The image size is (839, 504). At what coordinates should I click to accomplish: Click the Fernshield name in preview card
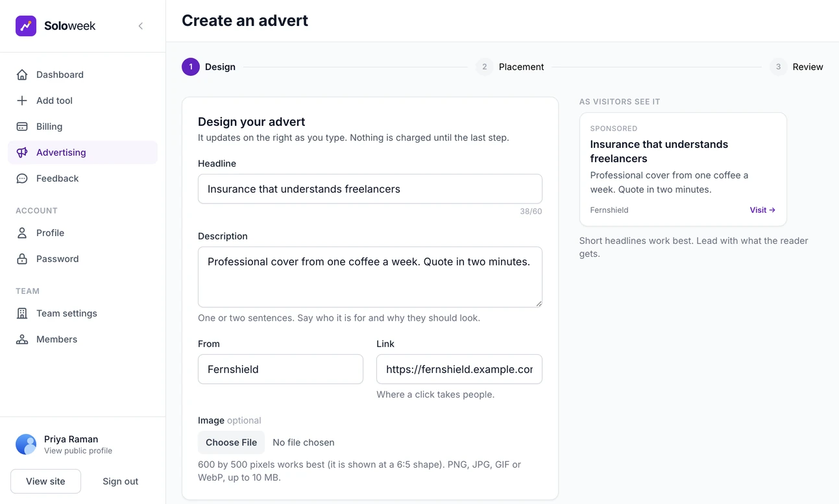point(609,210)
